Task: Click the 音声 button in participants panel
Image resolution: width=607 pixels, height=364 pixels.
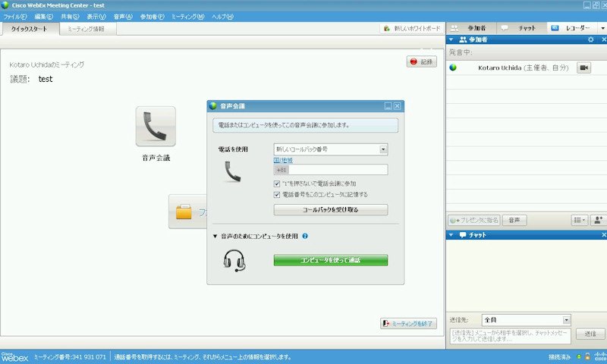Action: [x=514, y=220]
